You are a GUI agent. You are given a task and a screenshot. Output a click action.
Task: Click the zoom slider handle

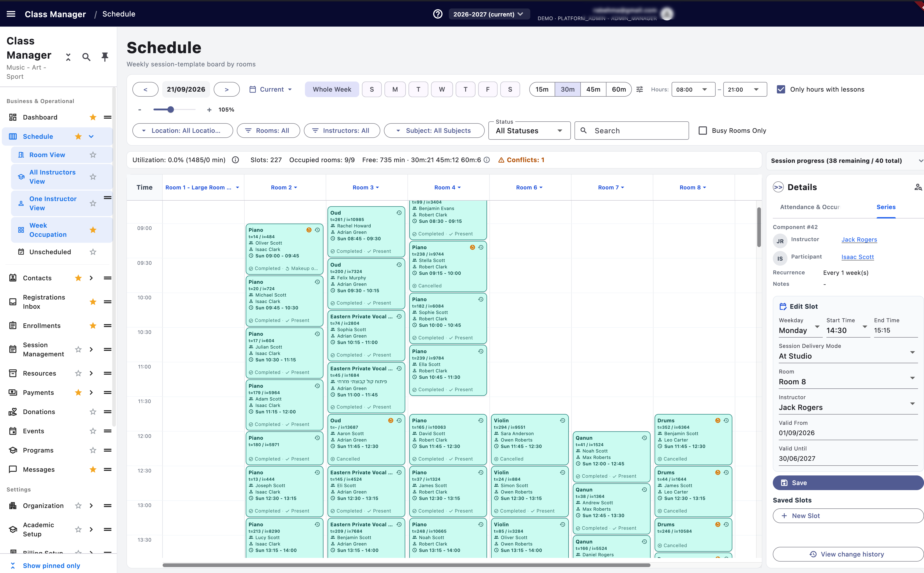[171, 109]
